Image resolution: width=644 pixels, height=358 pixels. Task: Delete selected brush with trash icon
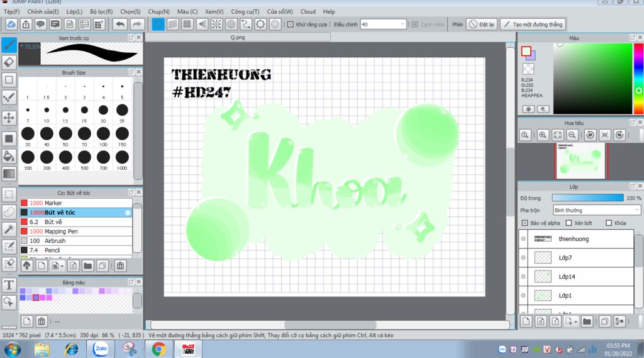coord(120,266)
